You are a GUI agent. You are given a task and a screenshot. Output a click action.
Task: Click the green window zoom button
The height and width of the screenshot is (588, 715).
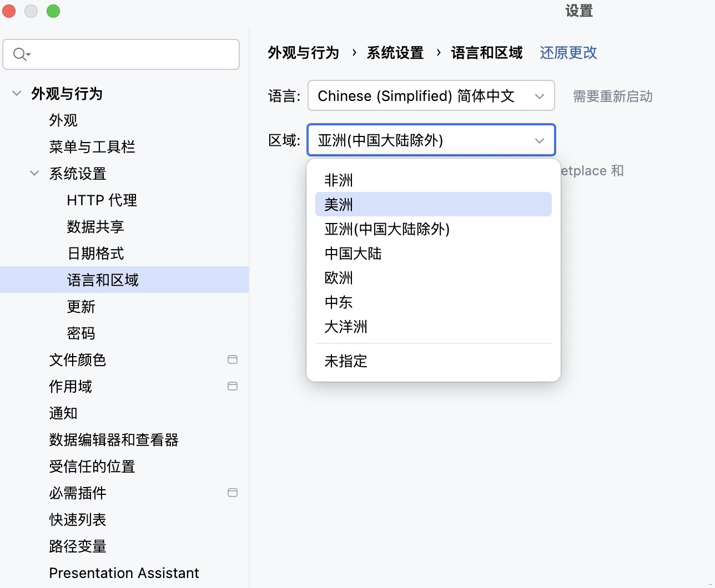point(53,11)
